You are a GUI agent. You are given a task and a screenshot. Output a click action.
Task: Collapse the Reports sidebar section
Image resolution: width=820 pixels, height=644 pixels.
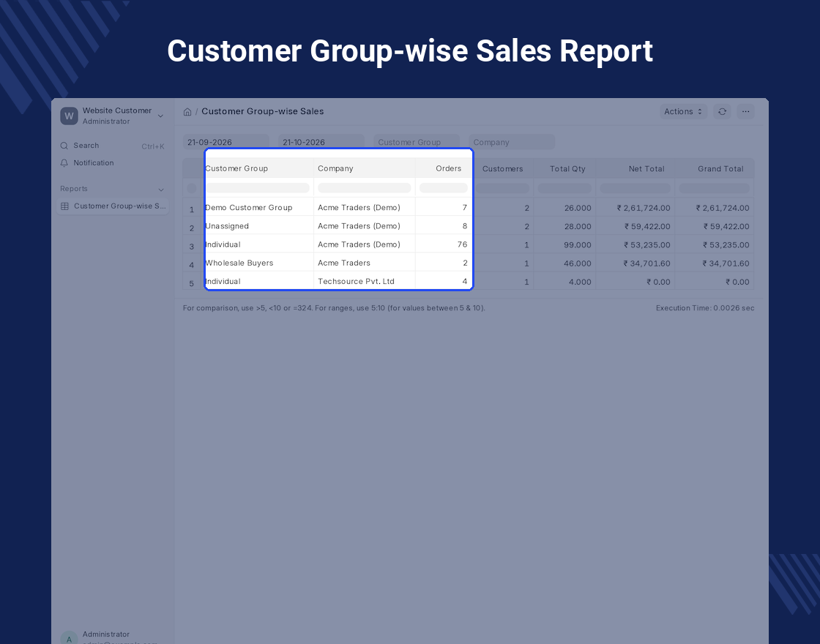[x=161, y=190]
